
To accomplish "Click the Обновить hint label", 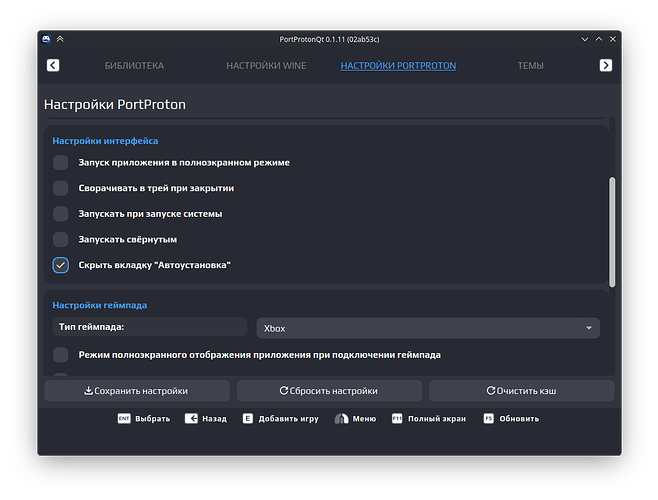I will coord(519,419).
